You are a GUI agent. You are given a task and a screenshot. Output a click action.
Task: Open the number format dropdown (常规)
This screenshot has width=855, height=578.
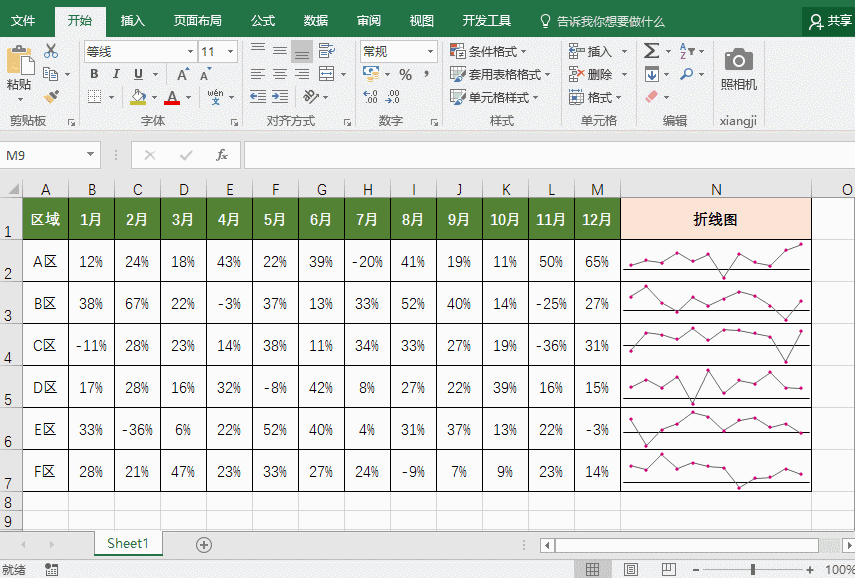(x=431, y=52)
